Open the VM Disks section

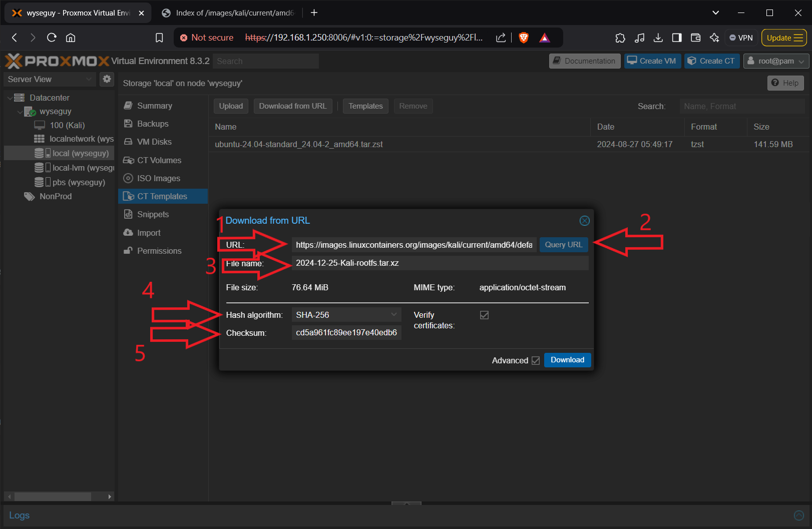pos(163,142)
